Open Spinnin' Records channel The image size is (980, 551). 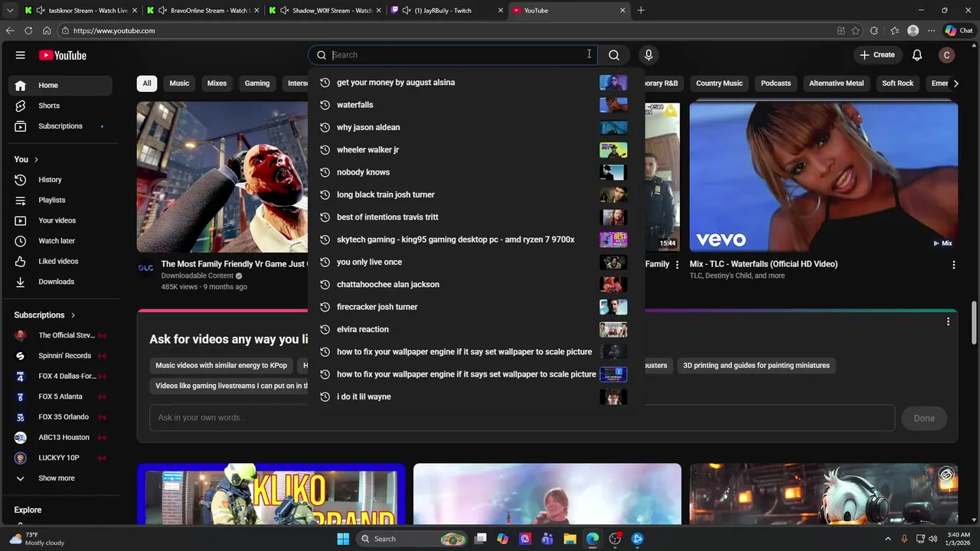pyautogui.click(x=60, y=356)
